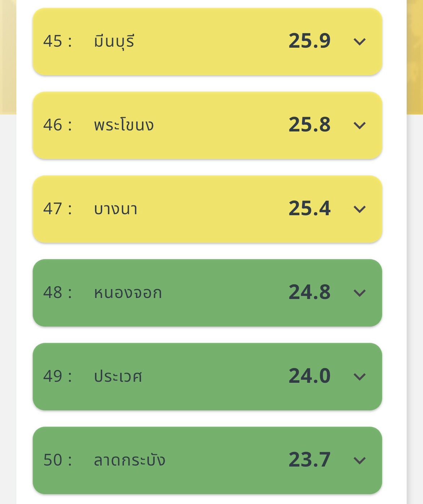The height and width of the screenshot is (504, 423).
Task: Click the rank number 46
Action: 53,125
